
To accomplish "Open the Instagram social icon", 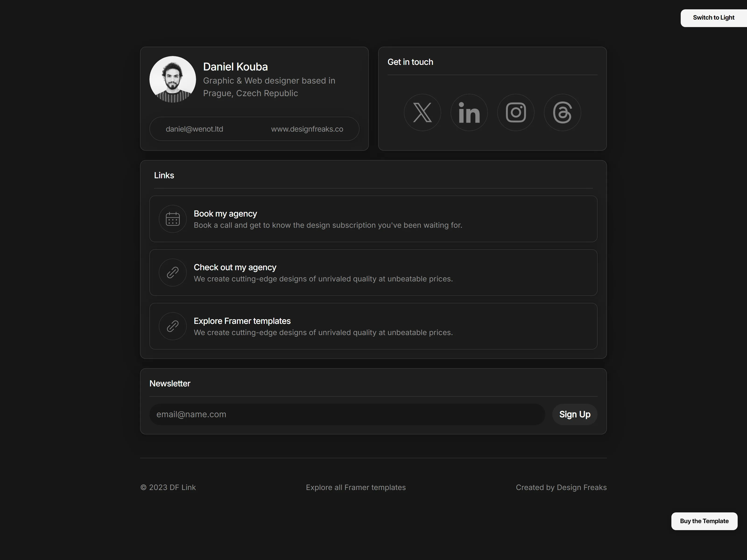I will (516, 112).
